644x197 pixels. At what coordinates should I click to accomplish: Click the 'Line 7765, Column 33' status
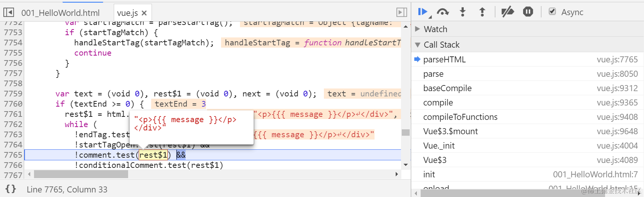tap(67, 189)
